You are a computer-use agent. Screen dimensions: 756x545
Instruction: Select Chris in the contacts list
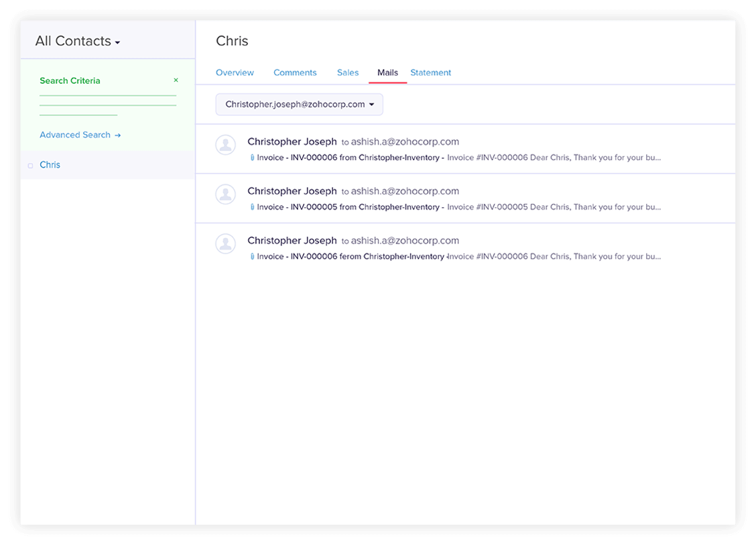click(50, 165)
